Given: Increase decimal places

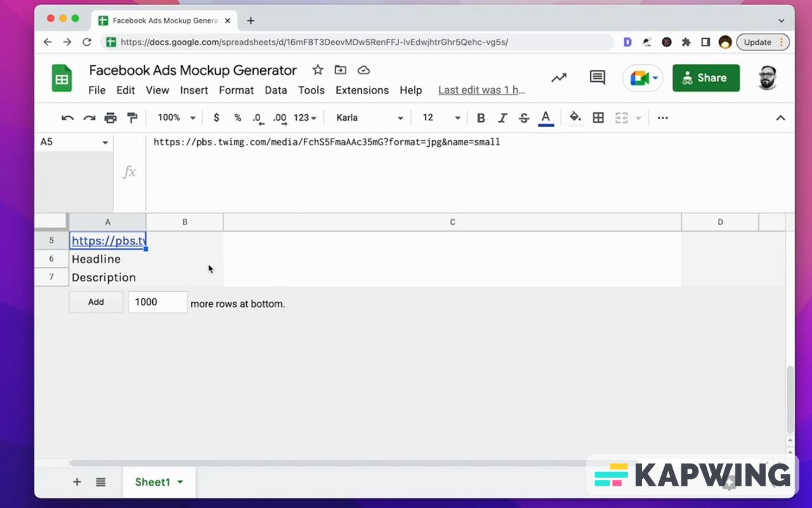Looking at the screenshot, I should [280, 118].
